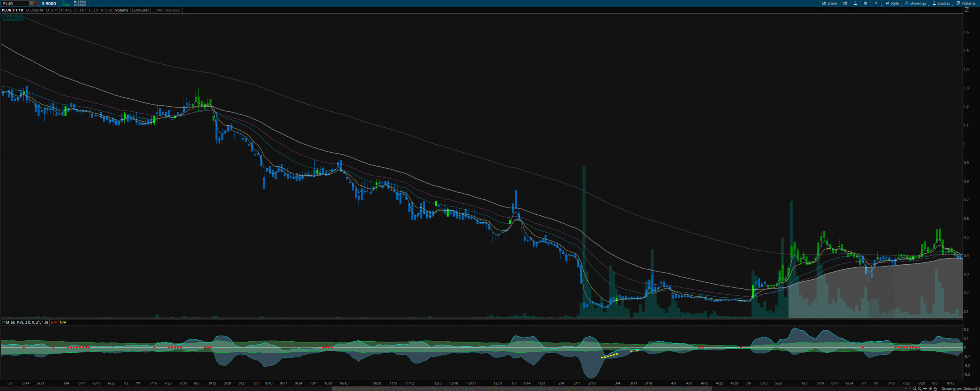Screen dimensions: 980x391
Task: Click the zoom in magnifier icon
Action: coord(920,389)
